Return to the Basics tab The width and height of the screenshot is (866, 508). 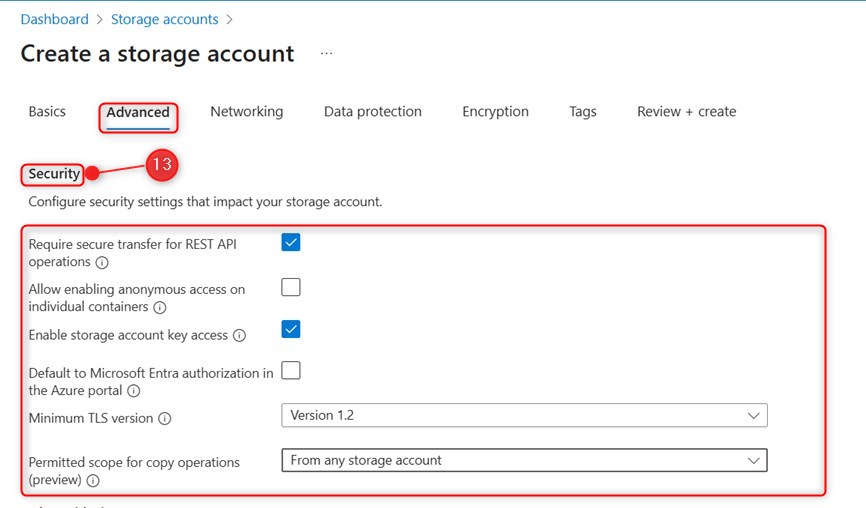pyautogui.click(x=47, y=112)
